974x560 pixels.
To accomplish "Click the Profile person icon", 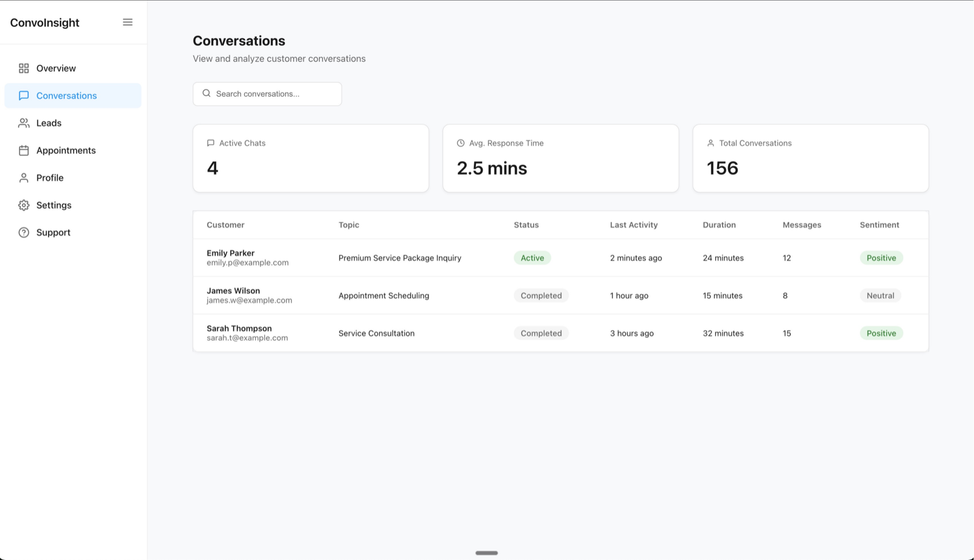I will click(24, 178).
